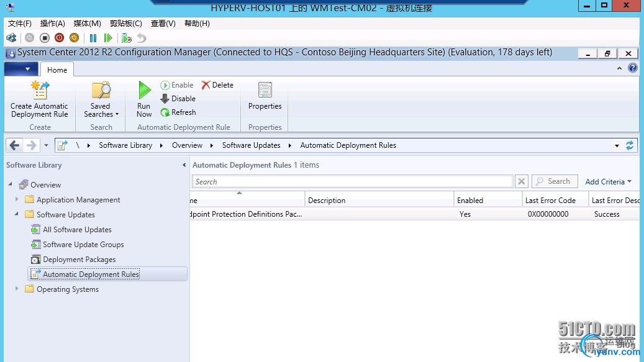Click Enable in the ribbon
644x362 pixels.
click(x=177, y=85)
